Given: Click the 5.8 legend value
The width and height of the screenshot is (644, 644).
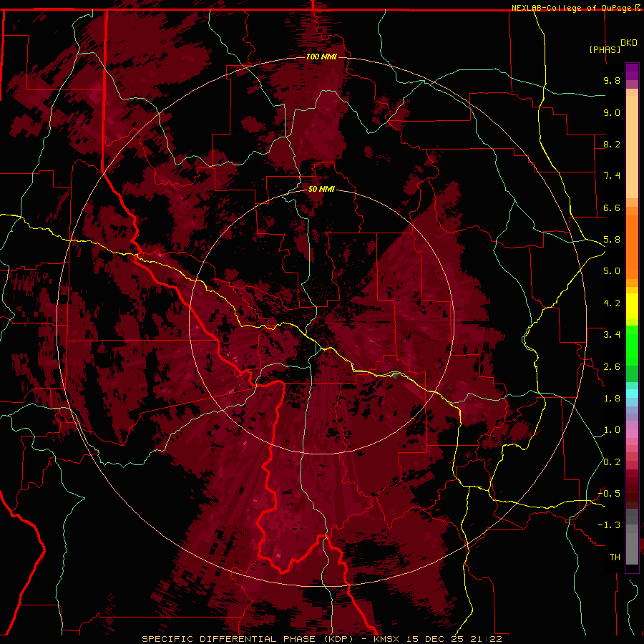Looking at the screenshot, I should pos(612,240).
